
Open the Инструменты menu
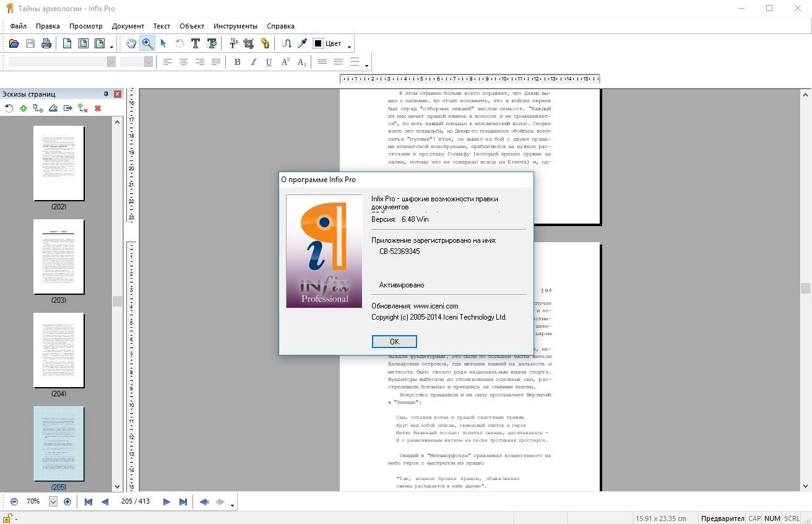coord(235,26)
